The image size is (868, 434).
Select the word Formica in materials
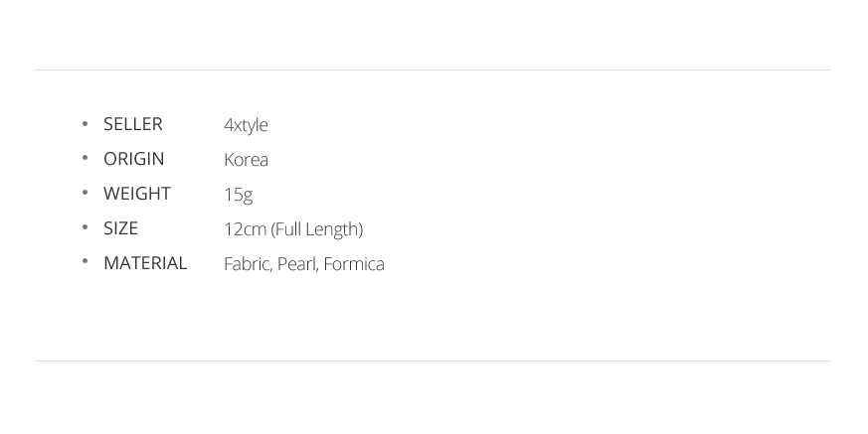coord(355,264)
